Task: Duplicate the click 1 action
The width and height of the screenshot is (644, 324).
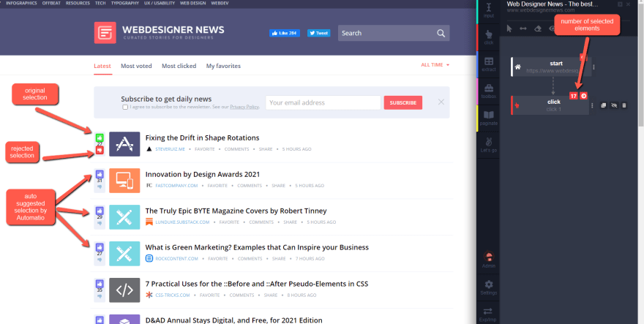Action: point(603,105)
